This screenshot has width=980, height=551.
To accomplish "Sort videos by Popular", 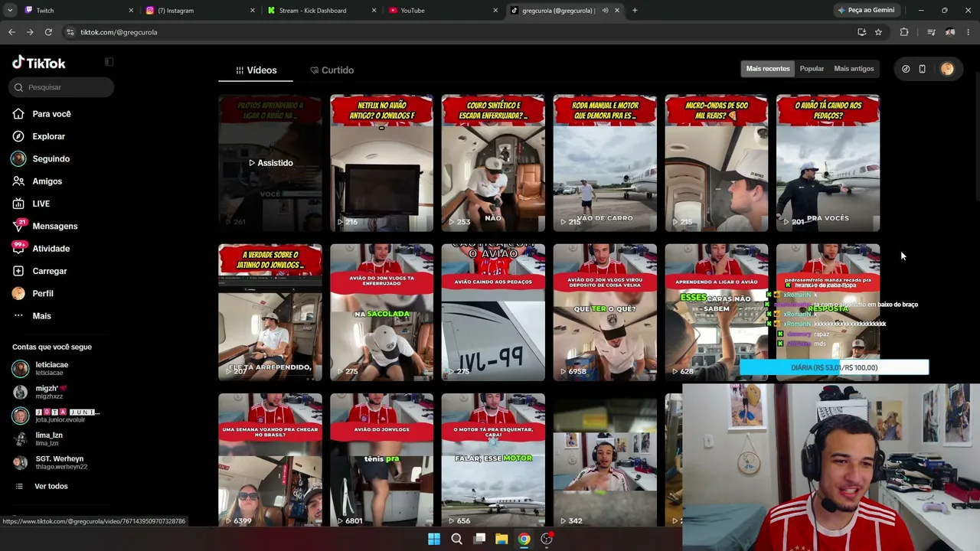I will click(x=812, y=69).
